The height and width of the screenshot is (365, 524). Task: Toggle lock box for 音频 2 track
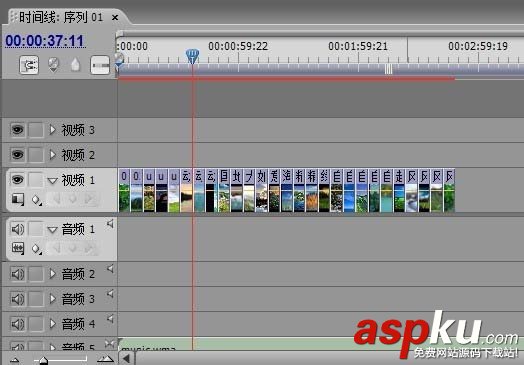point(35,274)
